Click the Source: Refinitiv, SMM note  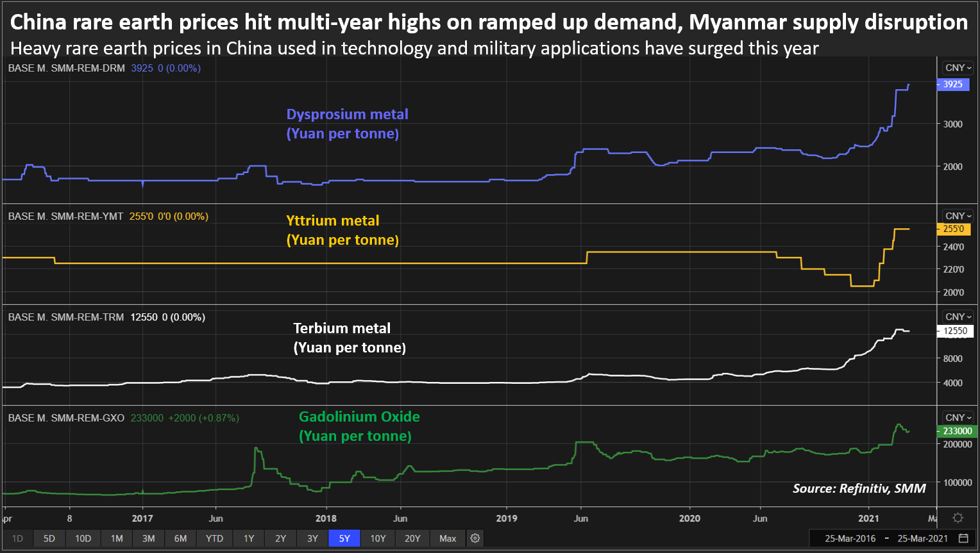pyautogui.click(x=859, y=488)
